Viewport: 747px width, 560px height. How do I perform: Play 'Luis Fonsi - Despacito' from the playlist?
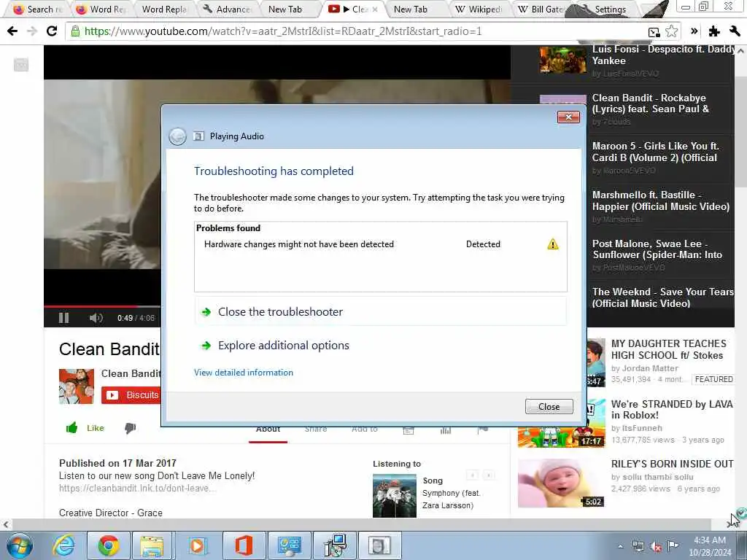pos(636,60)
